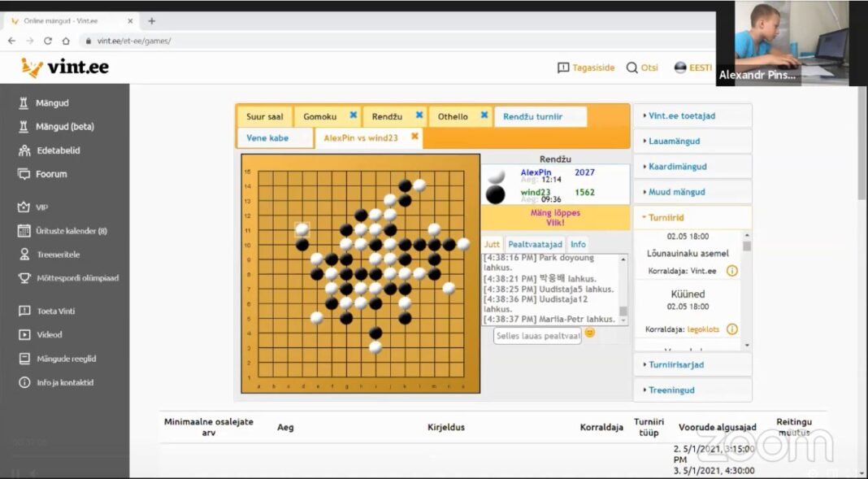Open Videod from the sidebar
The height and width of the screenshot is (479, 868).
pos(50,334)
